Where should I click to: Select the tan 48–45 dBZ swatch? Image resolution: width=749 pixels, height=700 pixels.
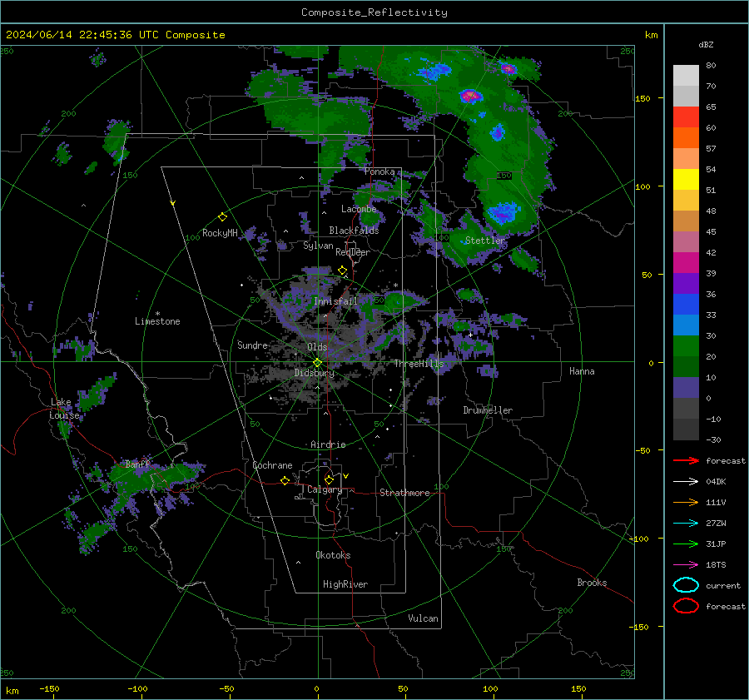[x=686, y=221]
